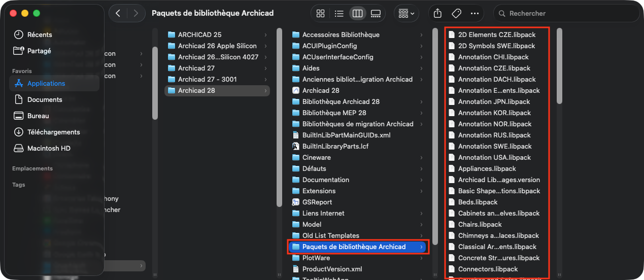The image size is (644, 280).
Task: Click the Beds.libpack file icon
Action: coord(452,202)
